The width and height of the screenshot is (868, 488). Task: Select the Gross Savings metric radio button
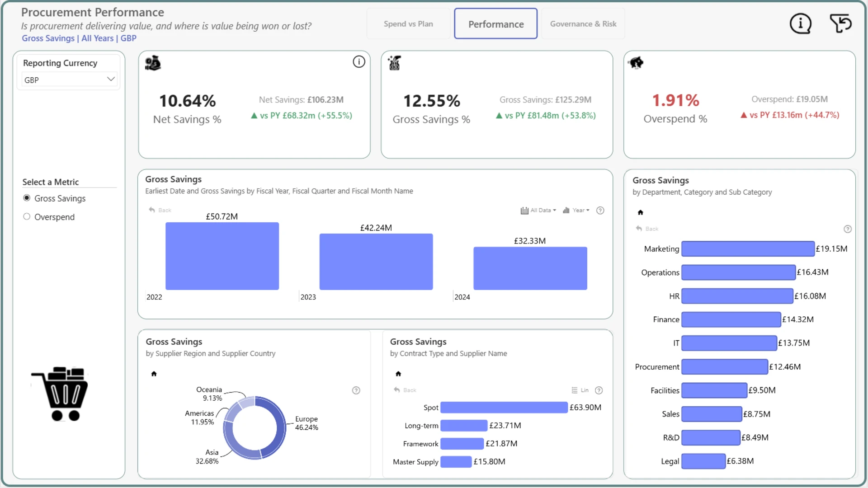click(x=27, y=198)
